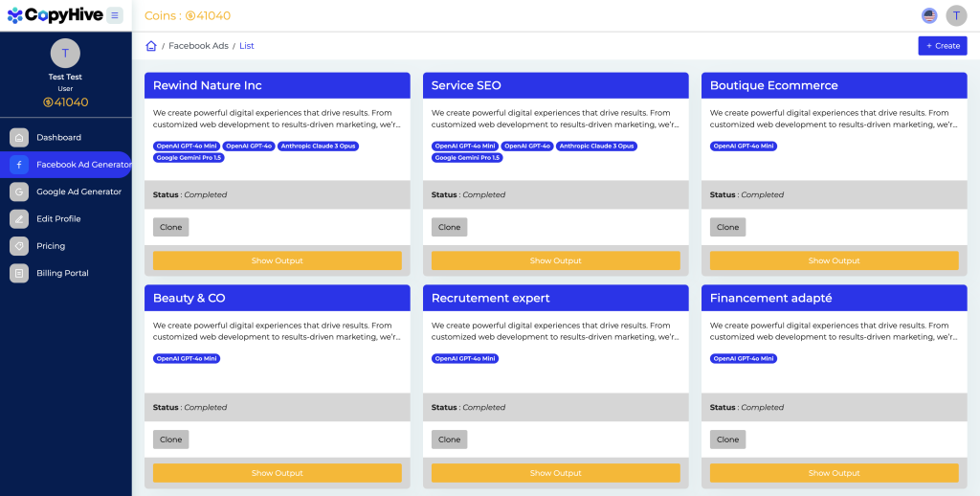This screenshot has width=980, height=496.
Task: Show output for Financement adapté card
Action: coord(834,473)
